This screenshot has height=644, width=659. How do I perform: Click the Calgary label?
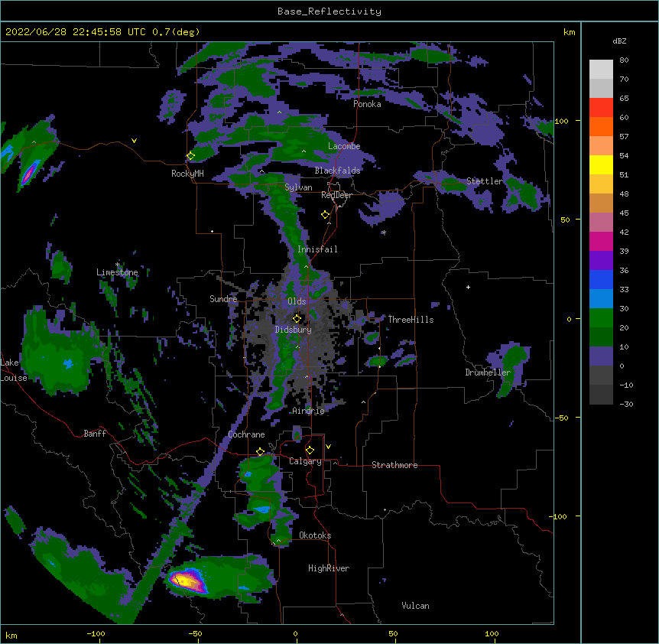(x=305, y=461)
